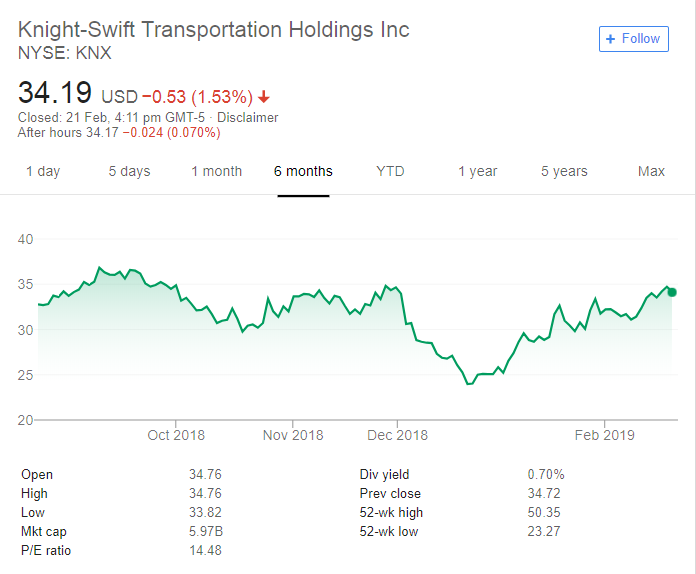This screenshot has width=696, height=574.
Task: Click the green endpoint dot on chart
Action: point(672,292)
